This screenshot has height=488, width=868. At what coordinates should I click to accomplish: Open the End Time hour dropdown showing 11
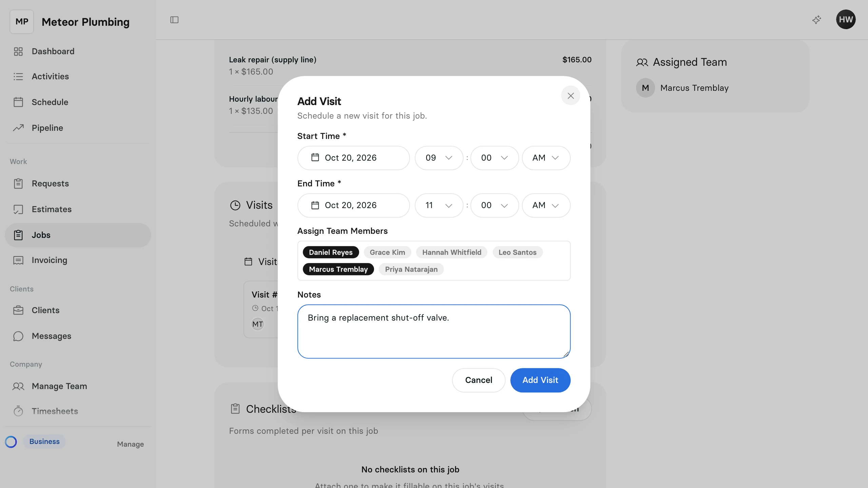[439, 205]
